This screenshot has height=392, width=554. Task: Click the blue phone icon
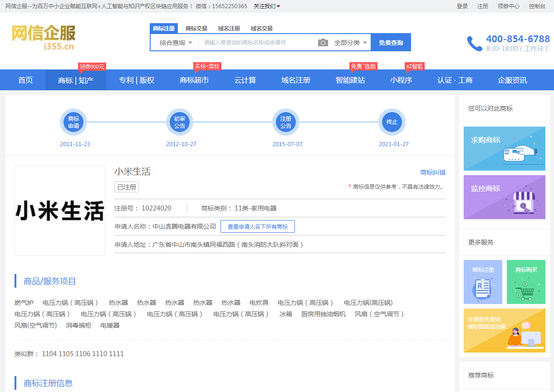pyautogui.click(x=475, y=44)
